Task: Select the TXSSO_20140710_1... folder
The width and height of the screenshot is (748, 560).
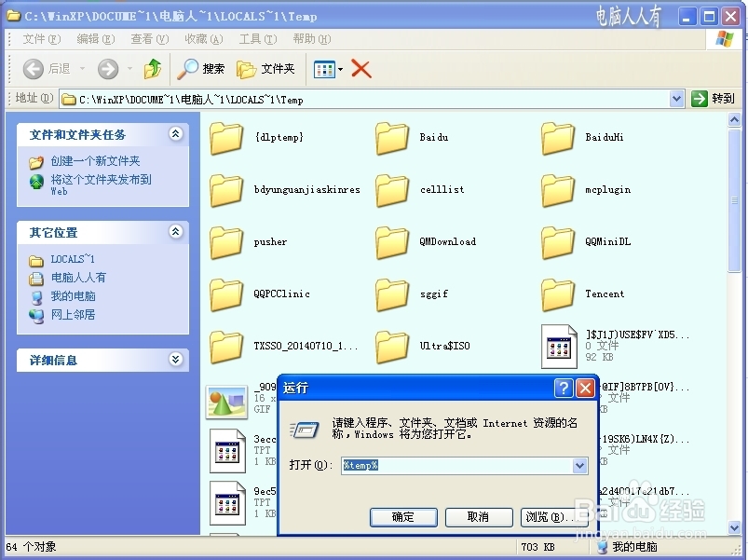Action: tap(283, 347)
